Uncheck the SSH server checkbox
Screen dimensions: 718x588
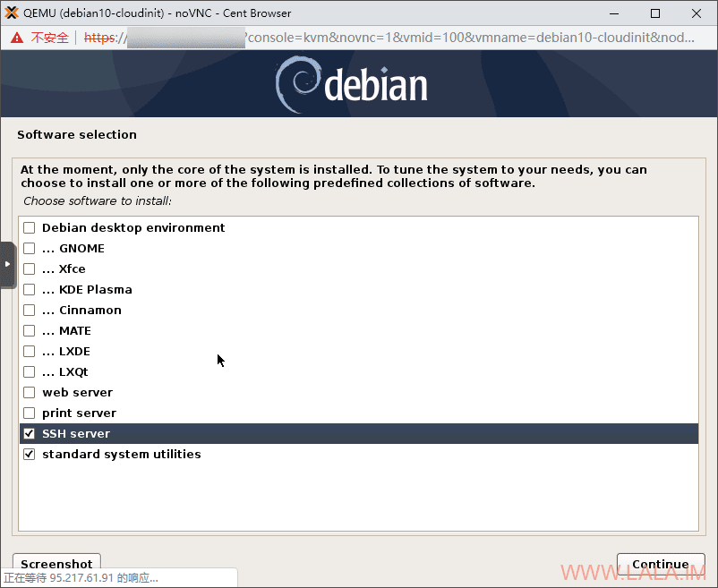click(30, 434)
